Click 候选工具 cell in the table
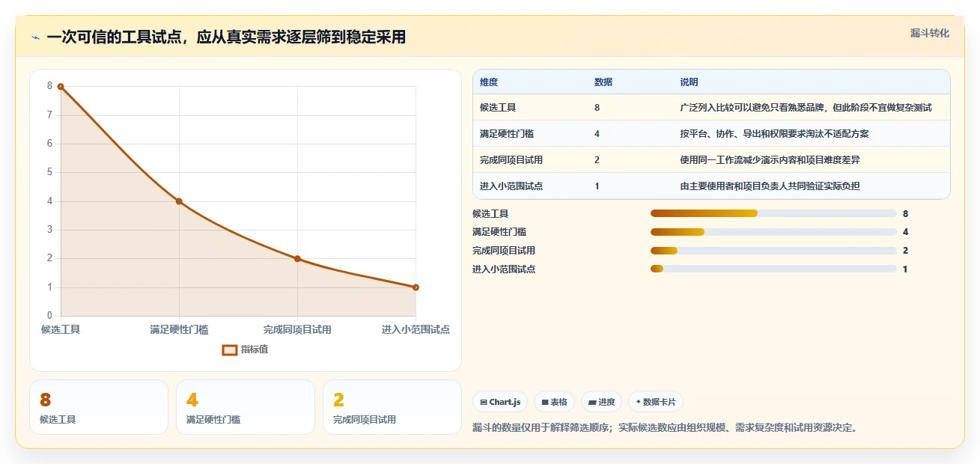The width and height of the screenshot is (980, 464). (498, 108)
